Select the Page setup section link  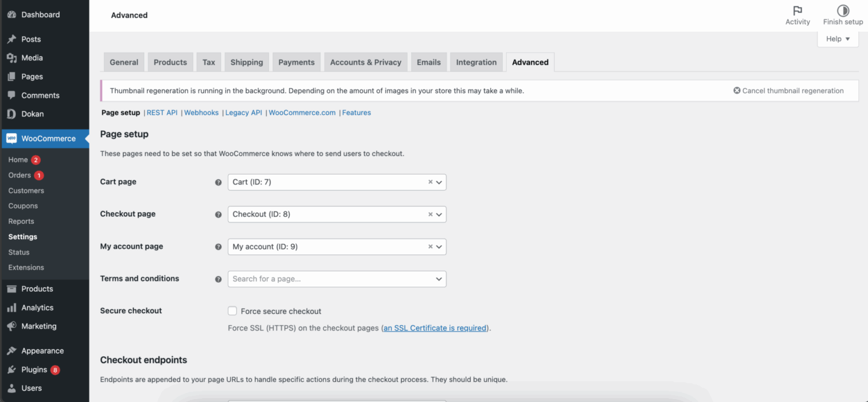point(121,113)
